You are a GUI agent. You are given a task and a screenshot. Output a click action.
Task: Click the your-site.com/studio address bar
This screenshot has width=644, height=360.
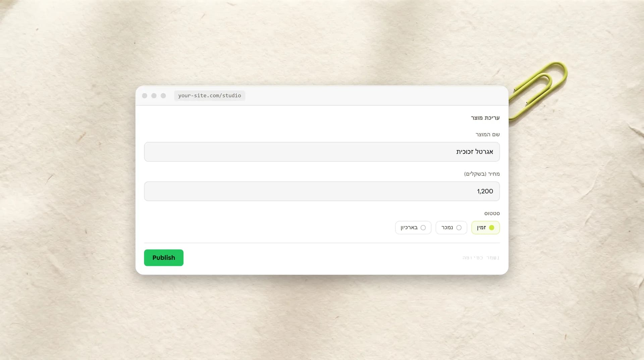click(x=210, y=96)
